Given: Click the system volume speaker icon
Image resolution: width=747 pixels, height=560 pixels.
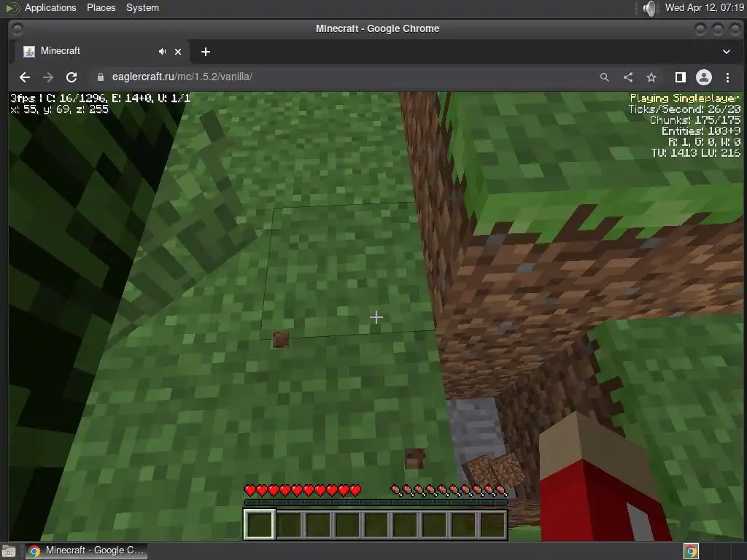Looking at the screenshot, I should [x=650, y=8].
